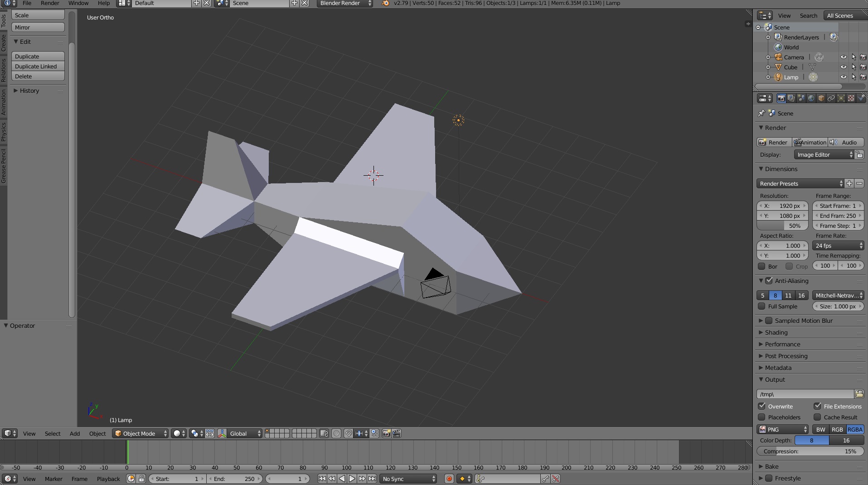Click the OpenGL render animation clapper icon
868x485 pixels.
tap(397, 433)
